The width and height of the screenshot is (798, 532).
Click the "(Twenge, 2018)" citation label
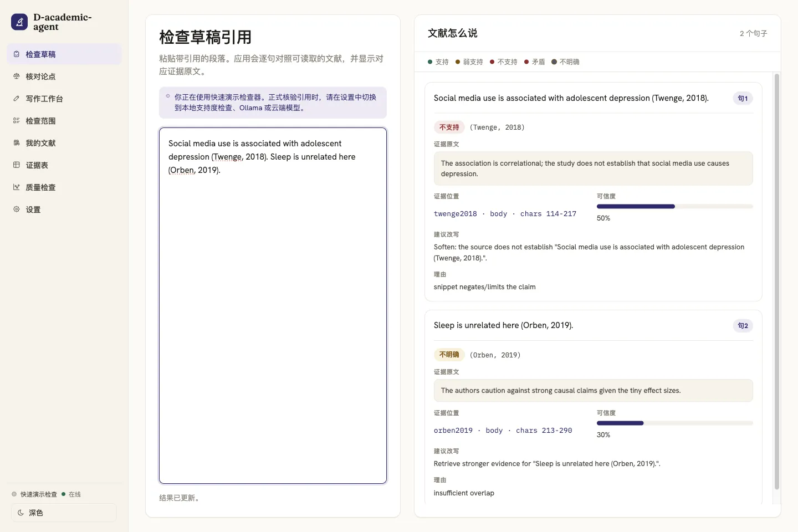[x=497, y=127]
